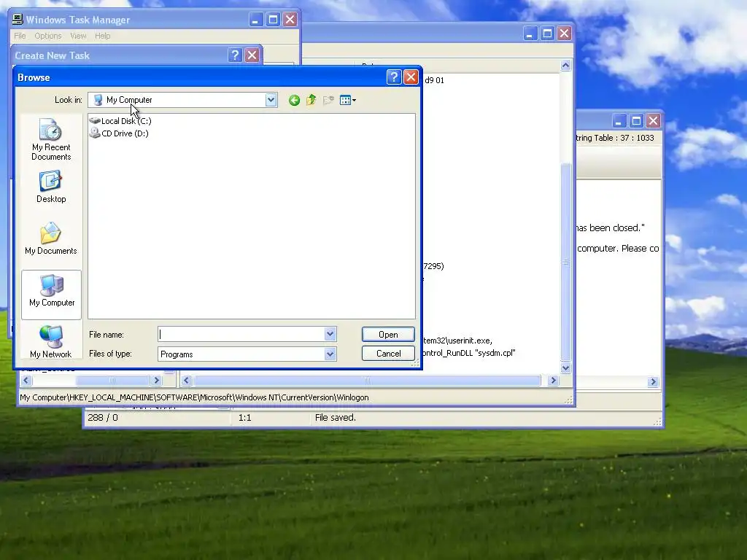This screenshot has height=560, width=747.
Task: Close the Browse dialog
Action: 411,77
